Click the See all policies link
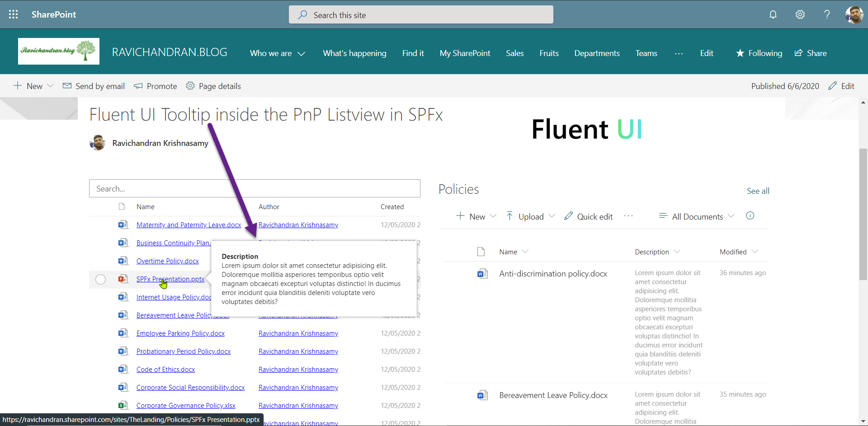This screenshot has width=868, height=426. point(758,191)
